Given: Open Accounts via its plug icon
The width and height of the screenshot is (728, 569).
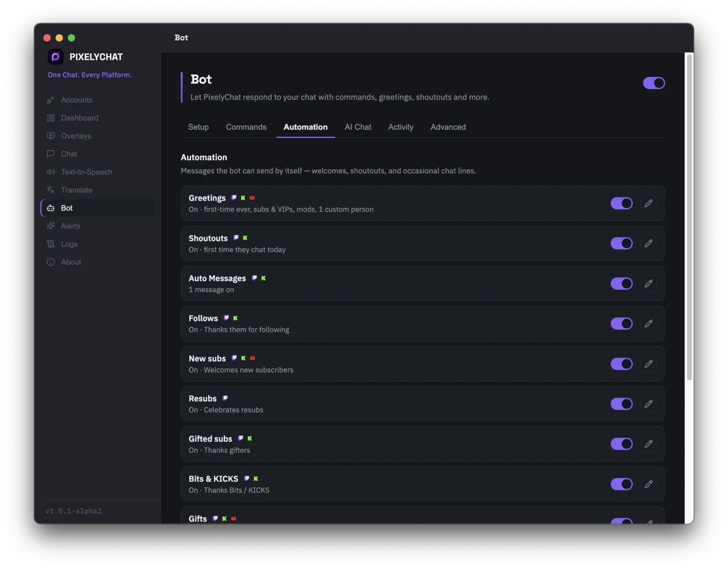Looking at the screenshot, I should (51, 100).
